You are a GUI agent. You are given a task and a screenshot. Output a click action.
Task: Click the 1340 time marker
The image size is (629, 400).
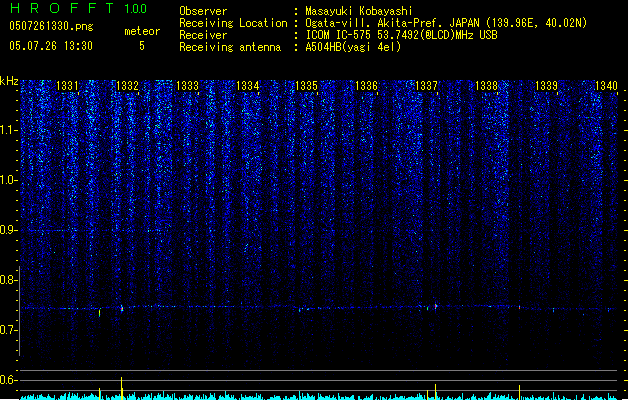(x=606, y=86)
